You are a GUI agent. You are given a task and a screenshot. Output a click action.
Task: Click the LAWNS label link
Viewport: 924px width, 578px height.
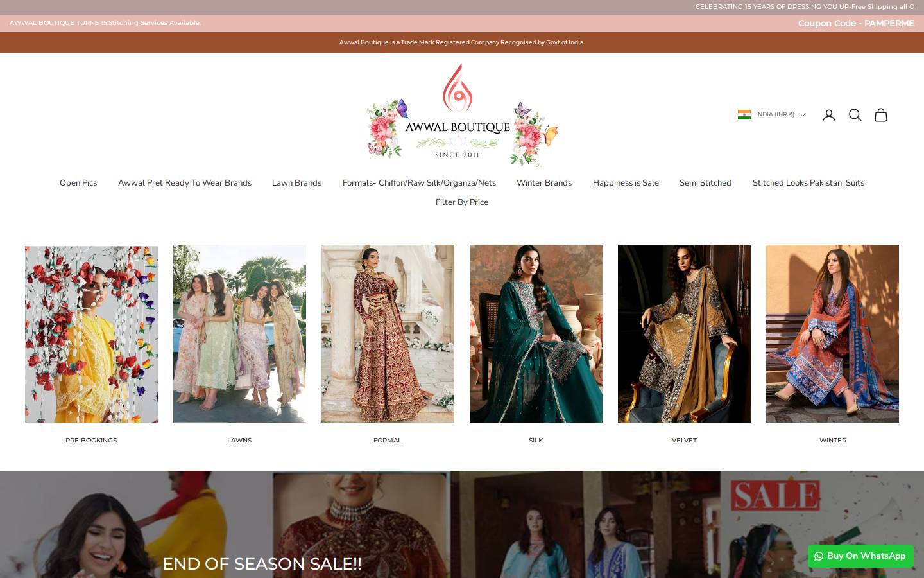click(x=239, y=441)
